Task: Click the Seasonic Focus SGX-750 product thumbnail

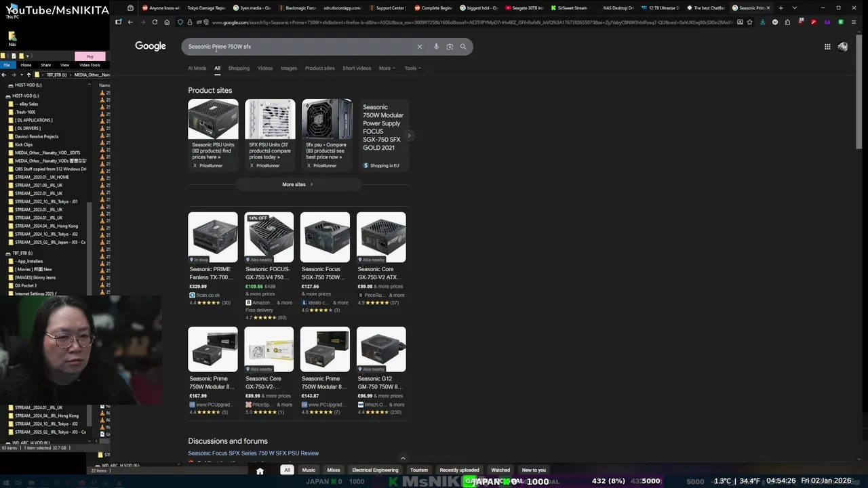Action: point(325,237)
